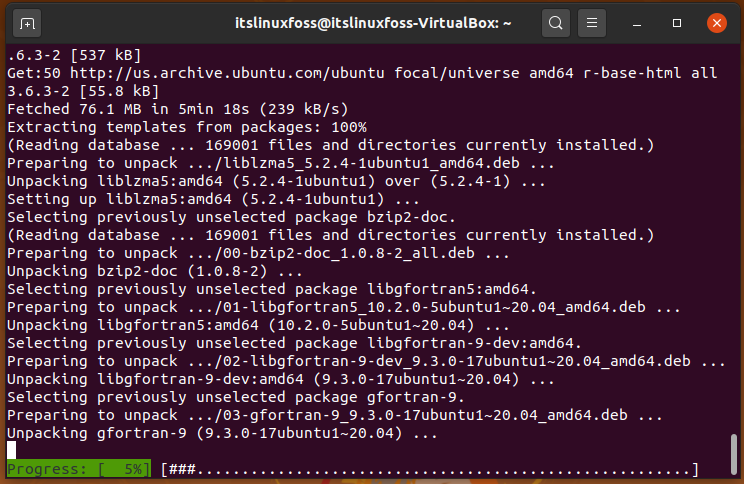Click 'Unpacking bzip2-doc (1.0.8-2)' line
The width and height of the screenshot is (744, 484).
(155, 271)
